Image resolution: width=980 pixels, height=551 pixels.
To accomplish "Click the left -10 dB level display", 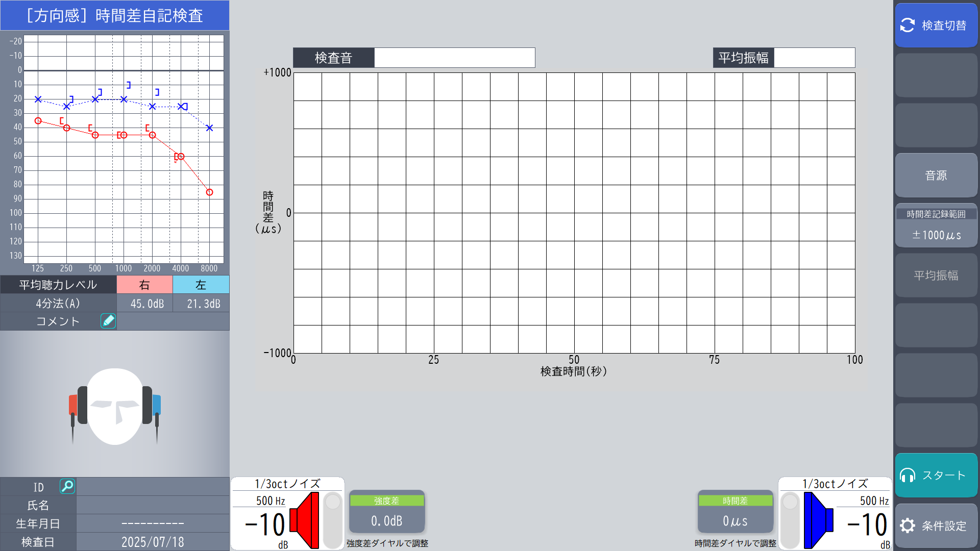I will tap(867, 525).
